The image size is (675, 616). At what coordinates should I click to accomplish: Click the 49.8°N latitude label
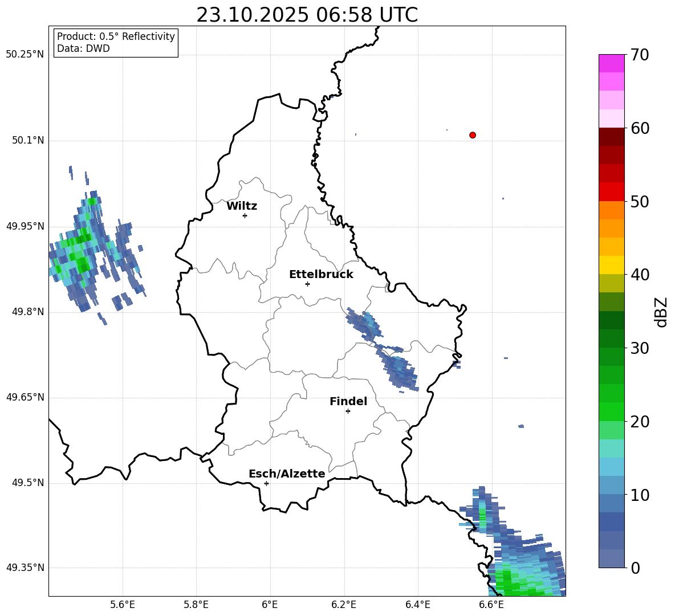28,312
